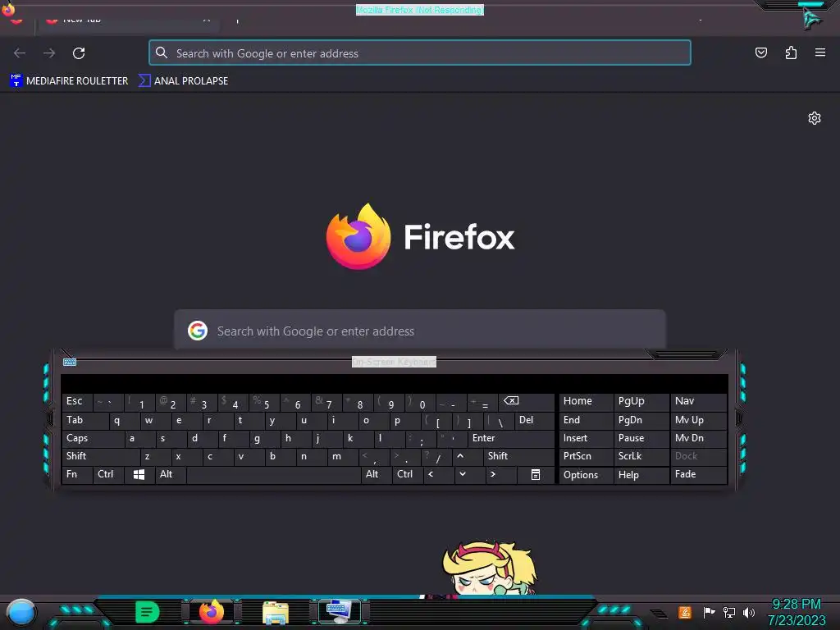Click the backspace key icon

coord(525,401)
